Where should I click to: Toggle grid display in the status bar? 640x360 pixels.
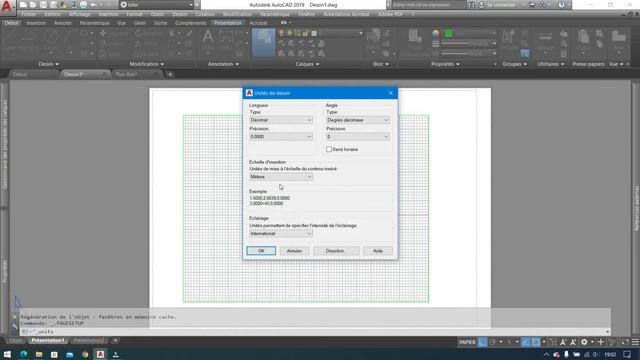[482, 342]
